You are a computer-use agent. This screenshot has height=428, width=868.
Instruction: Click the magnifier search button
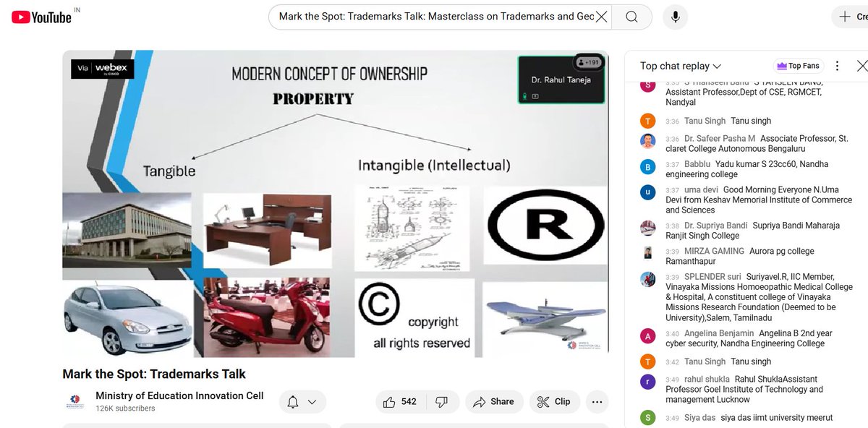point(631,17)
